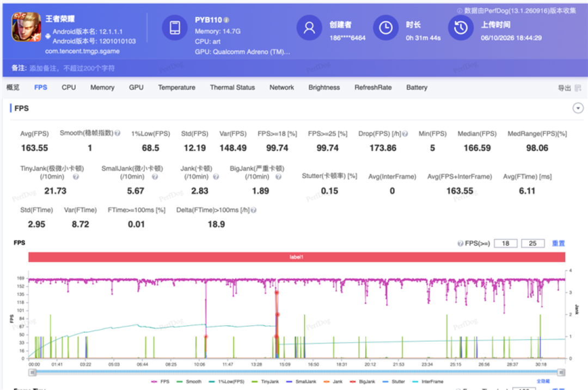Open help icon for Drop(FPS) [/h]
The width and height of the screenshot is (588, 390).
pyautogui.click(x=405, y=133)
